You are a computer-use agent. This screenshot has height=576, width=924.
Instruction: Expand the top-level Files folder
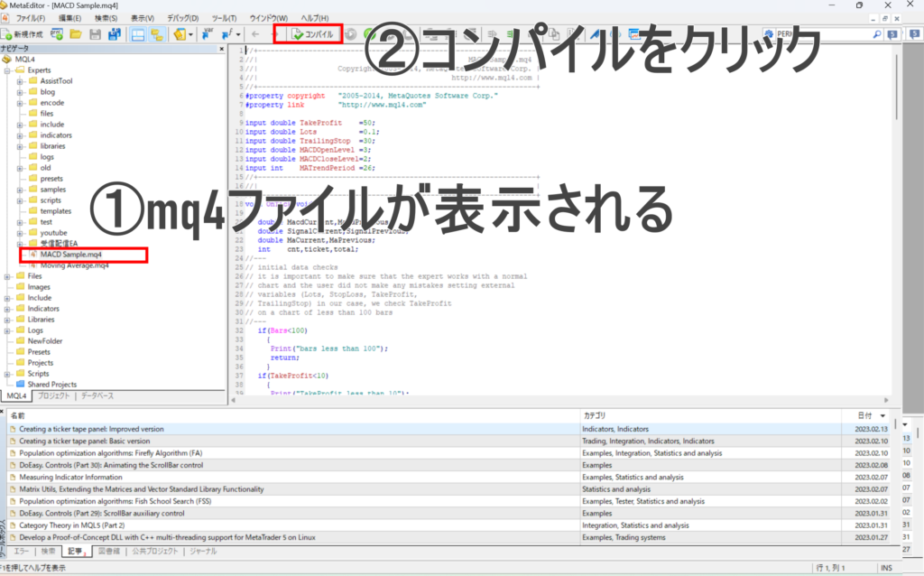(7, 276)
